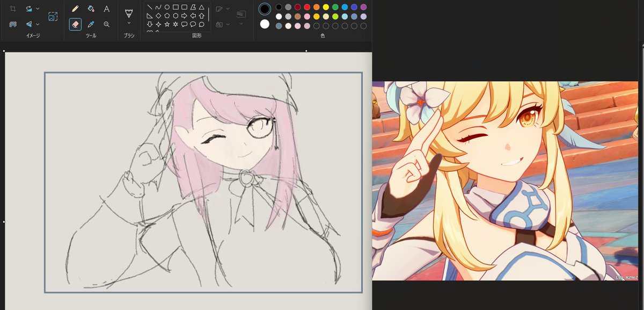
Task: Click the Select image area icon
Action: [53, 17]
